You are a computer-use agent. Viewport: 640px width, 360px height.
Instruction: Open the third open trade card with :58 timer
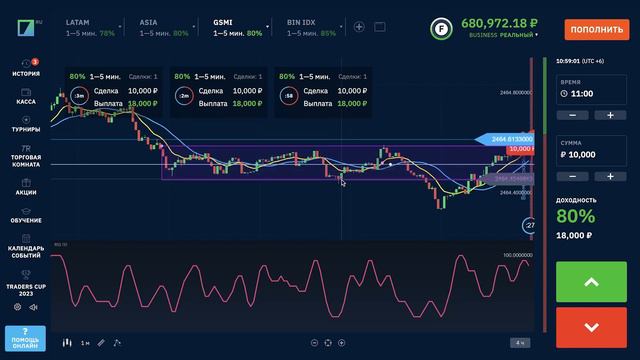tap(323, 91)
